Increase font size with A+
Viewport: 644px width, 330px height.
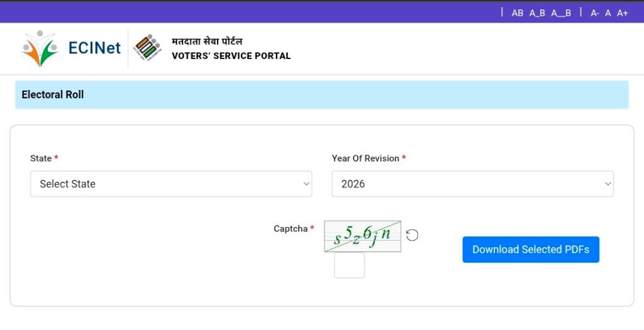(x=622, y=13)
